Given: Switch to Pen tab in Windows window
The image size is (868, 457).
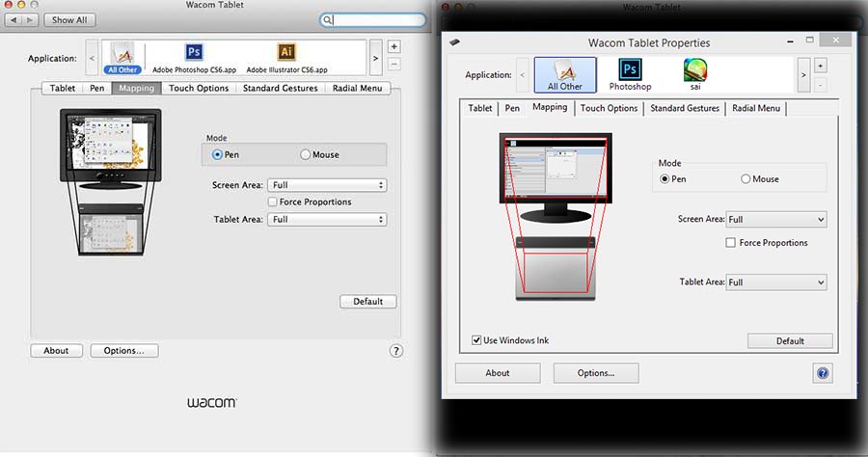Looking at the screenshot, I should (x=512, y=108).
